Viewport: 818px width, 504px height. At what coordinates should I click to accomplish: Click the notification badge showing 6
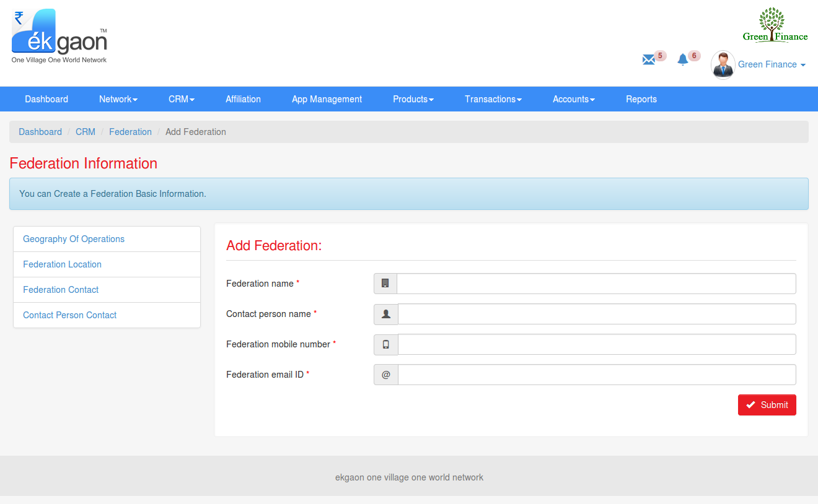pos(694,56)
